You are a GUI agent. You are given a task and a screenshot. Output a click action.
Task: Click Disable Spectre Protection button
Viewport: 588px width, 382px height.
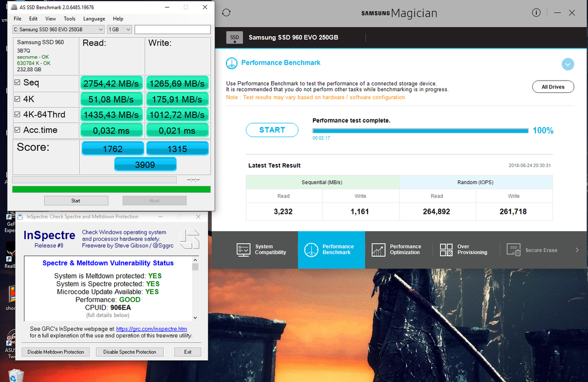tap(130, 352)
